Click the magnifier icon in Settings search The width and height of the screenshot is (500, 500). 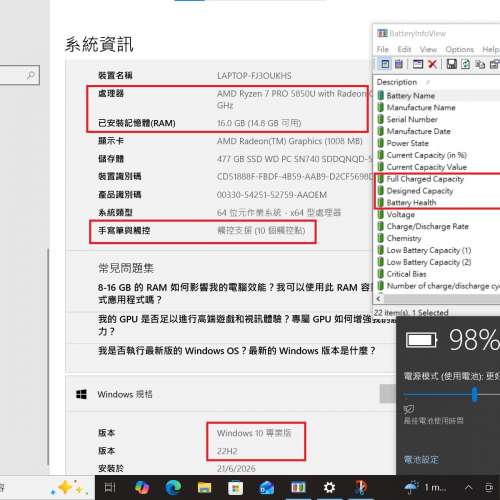(x=31, y=75)
